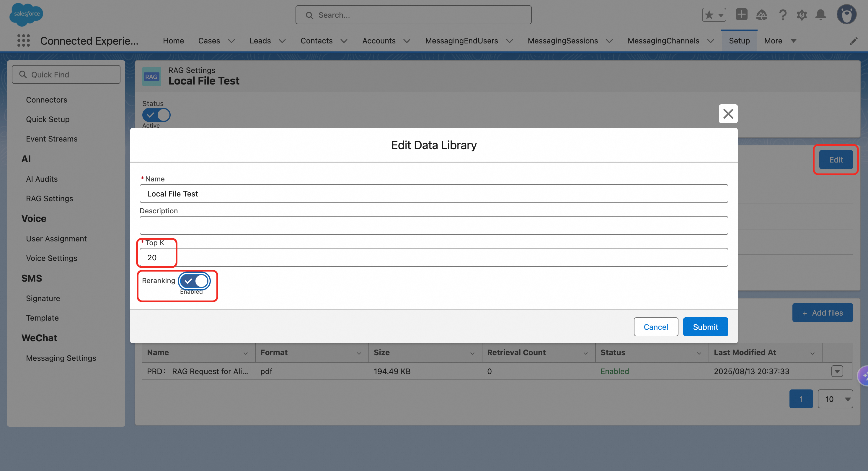The image size is (868, 471).
Task: Submit the Edit Data Library form
Action: (x=705, y=327)
